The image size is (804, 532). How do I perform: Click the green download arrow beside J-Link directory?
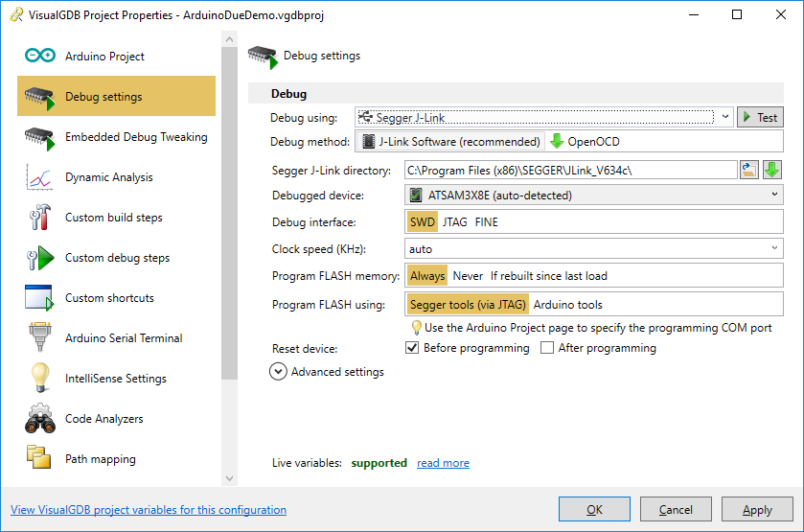click(772, 170)
